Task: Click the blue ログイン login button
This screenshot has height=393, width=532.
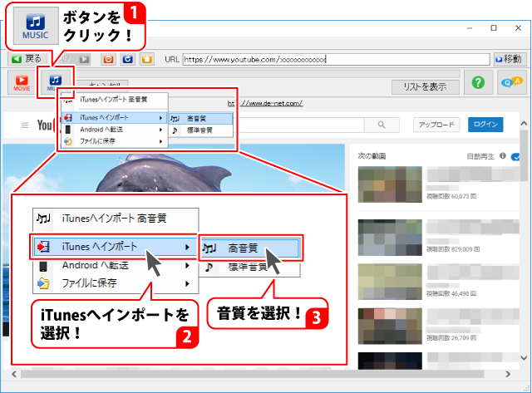Action: [485, 125]
